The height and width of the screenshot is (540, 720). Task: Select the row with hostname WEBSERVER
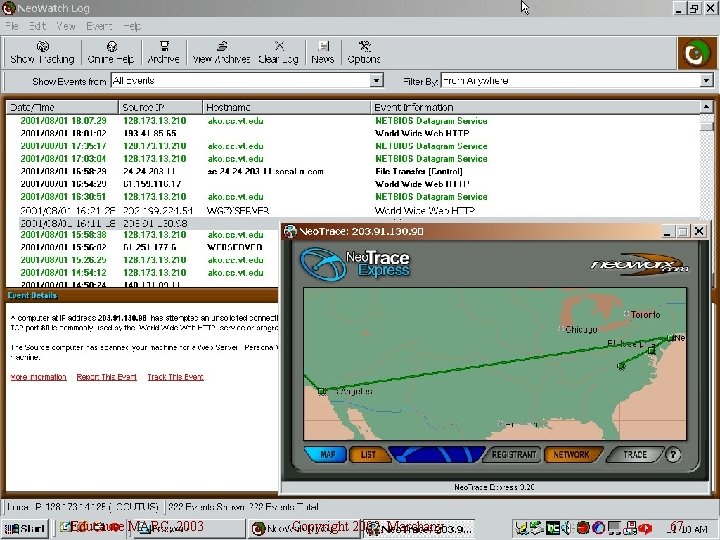(x=143, y=247)
